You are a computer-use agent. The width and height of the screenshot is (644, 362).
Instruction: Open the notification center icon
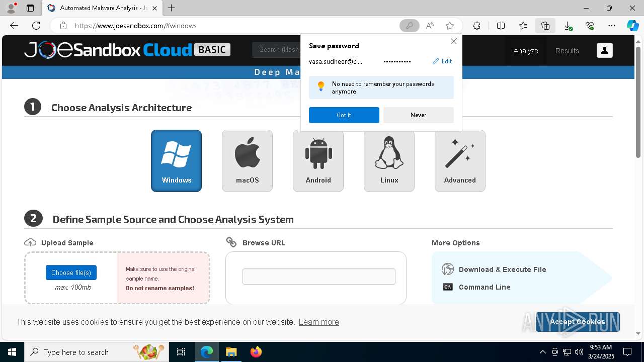(x=627, y=352)
